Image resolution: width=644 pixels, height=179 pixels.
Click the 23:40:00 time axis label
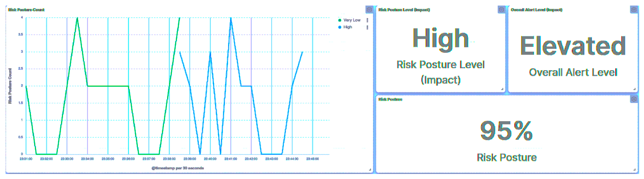[210, 159]
